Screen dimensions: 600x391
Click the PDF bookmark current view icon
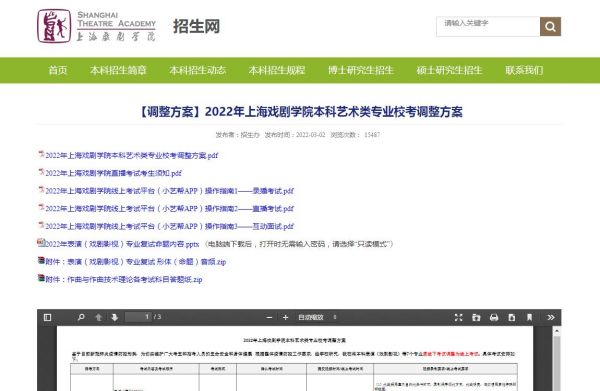(x=529, y=317)
